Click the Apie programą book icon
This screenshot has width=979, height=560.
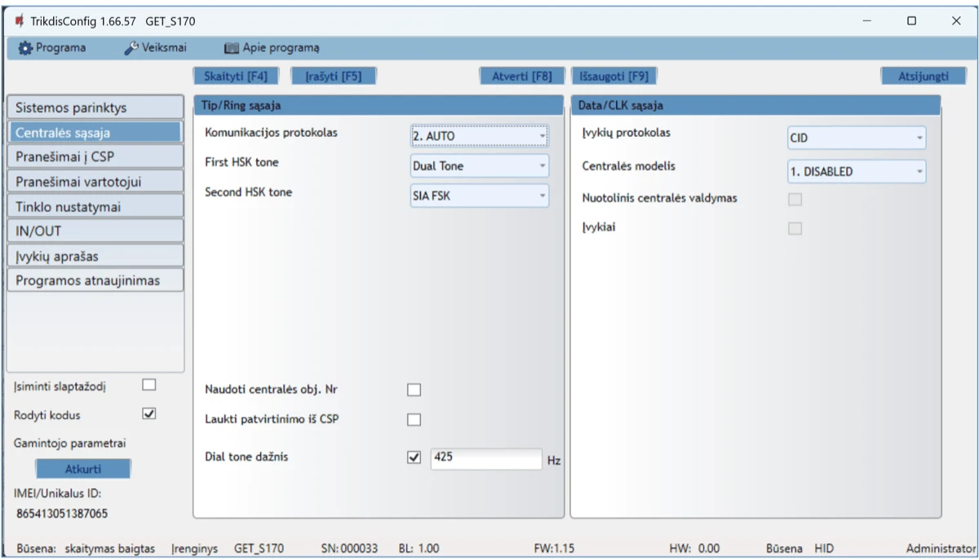pyautogui.click(x=231, y=48)
